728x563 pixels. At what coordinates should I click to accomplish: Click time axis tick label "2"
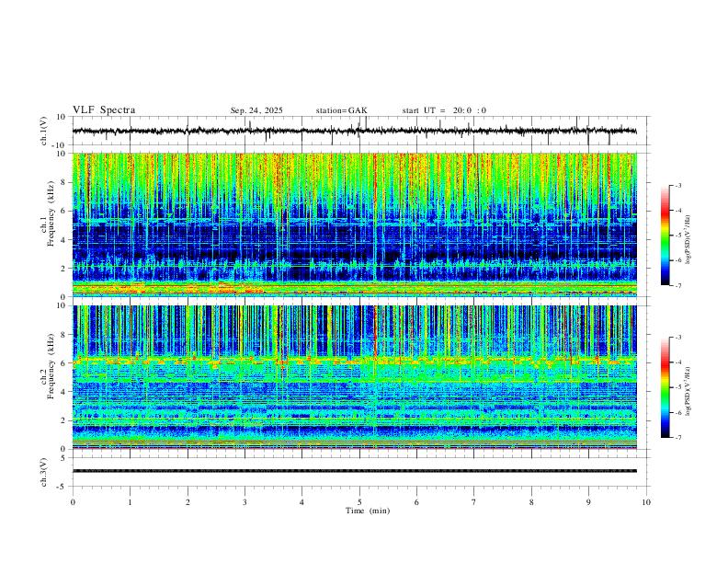point(188,502)
